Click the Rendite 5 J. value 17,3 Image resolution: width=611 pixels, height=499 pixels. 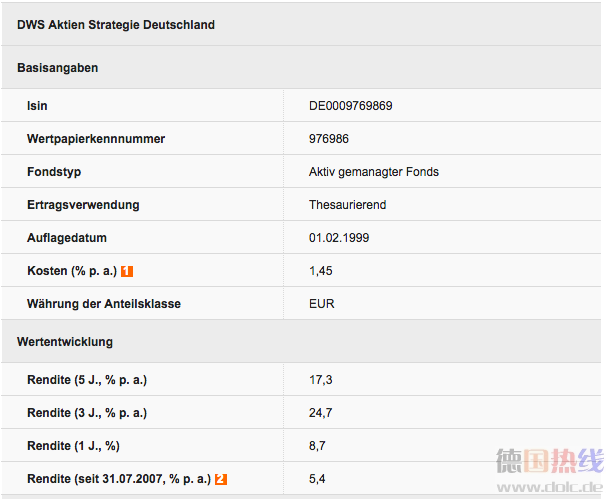[321, 380]
